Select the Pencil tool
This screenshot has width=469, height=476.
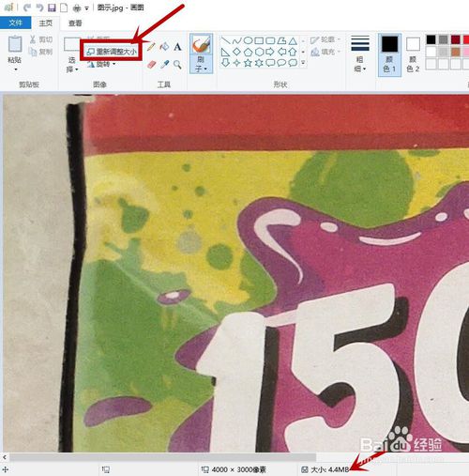(151, 47)
